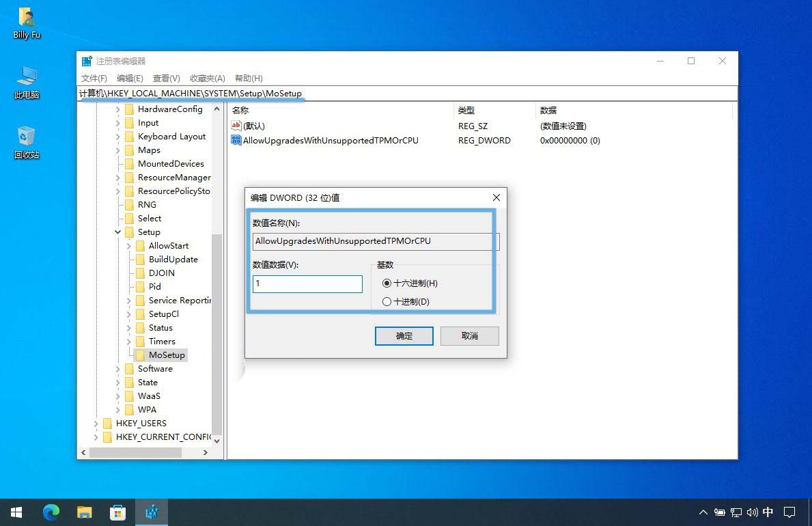Select the 十六进制(H) base option

(387, 282)
